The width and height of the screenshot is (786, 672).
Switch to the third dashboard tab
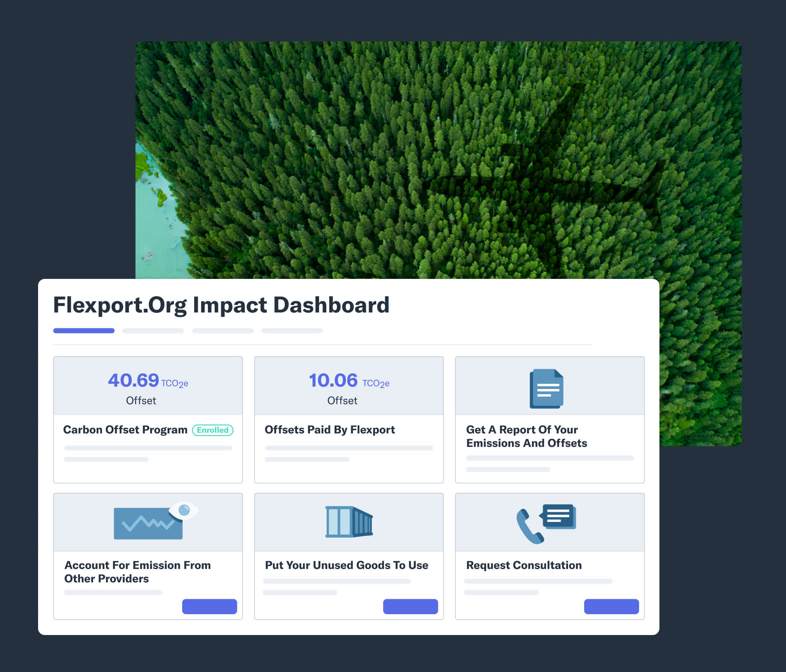(x=223, y=330)
